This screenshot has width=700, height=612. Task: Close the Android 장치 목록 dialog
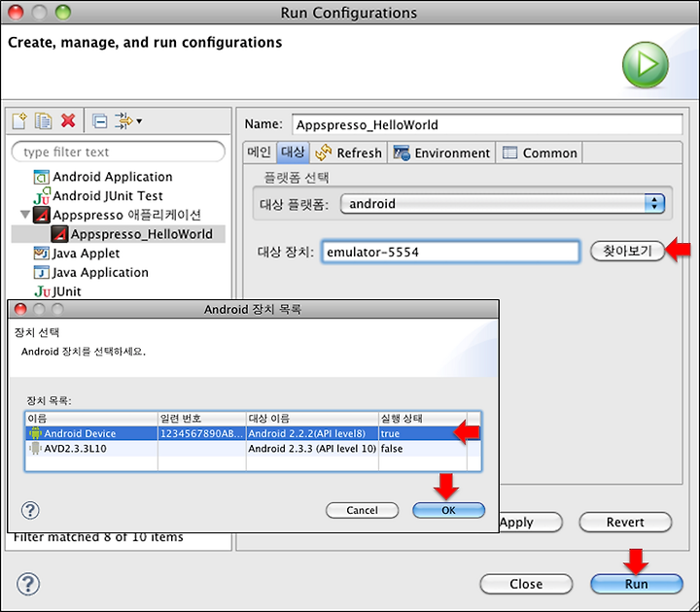pyautogui.click(x=20, y=309)
